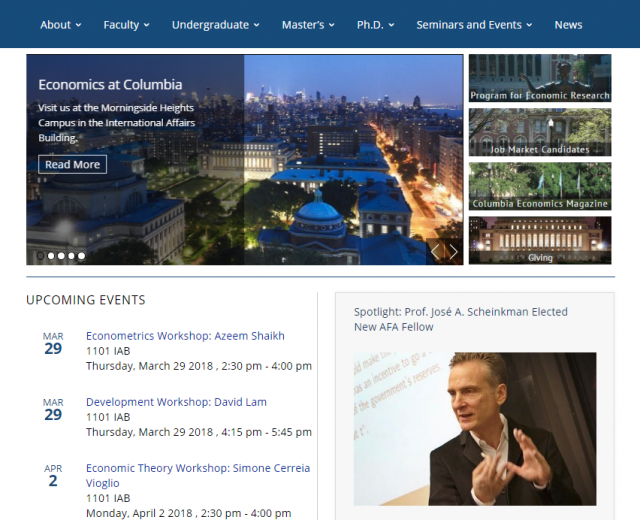640x520 pixels.
Task: Open Columbia Economics Magazine tile
Action: click(540, 186)
